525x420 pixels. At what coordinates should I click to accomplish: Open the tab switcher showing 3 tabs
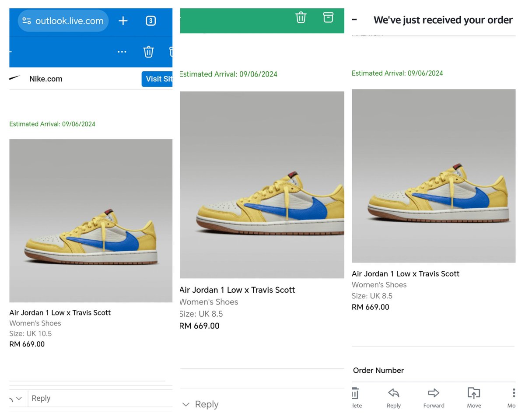pos(150,21)
